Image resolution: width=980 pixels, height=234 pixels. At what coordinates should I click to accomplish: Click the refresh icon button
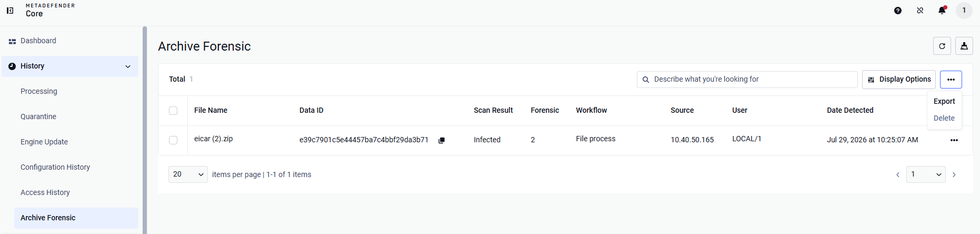pos(942,46)
